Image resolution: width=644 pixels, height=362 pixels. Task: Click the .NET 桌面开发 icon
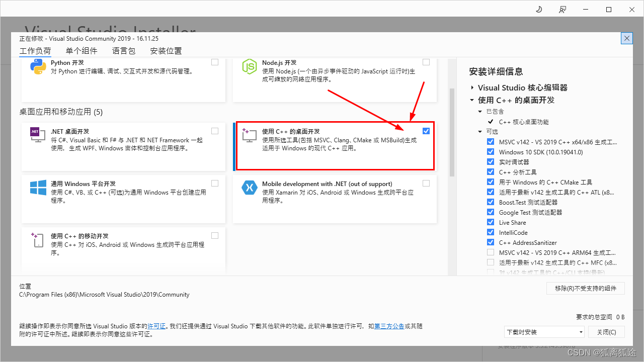pyautogui.click(x=38, y=135)
